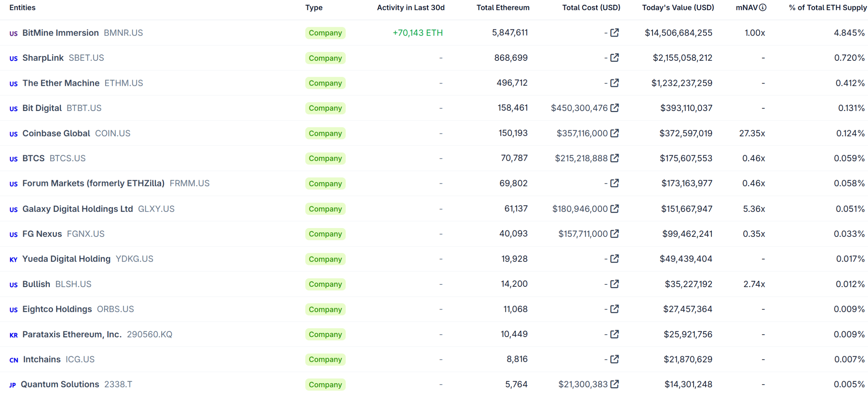This screenshot has width=868, height=394.
Task: Open FG Nexus entity page
Action: 42,234
